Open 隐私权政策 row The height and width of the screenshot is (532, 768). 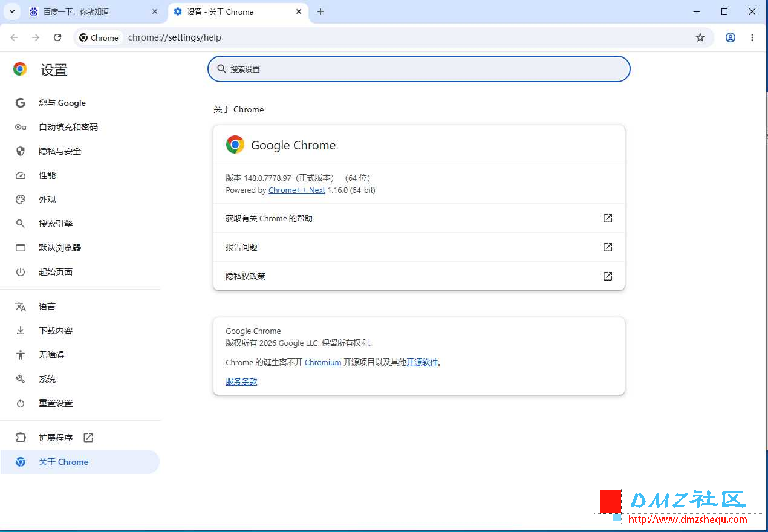pyautogui.click(x=419, y=276)
